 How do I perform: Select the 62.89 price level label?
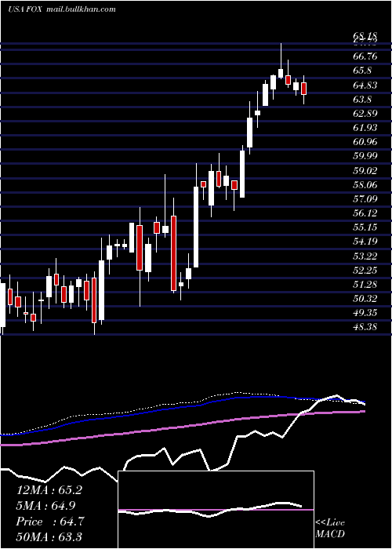[x=365, y=114]
